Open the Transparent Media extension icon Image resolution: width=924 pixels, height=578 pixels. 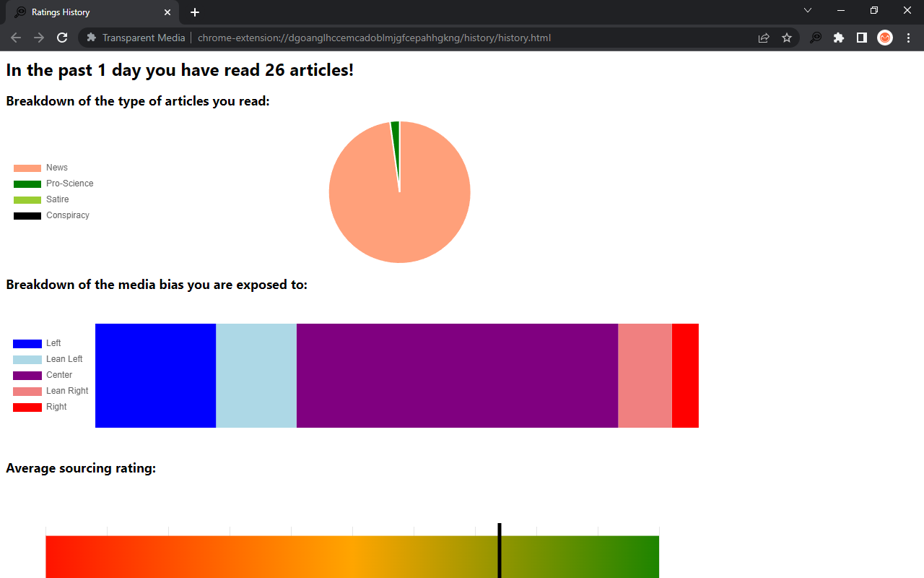[816, 38]
